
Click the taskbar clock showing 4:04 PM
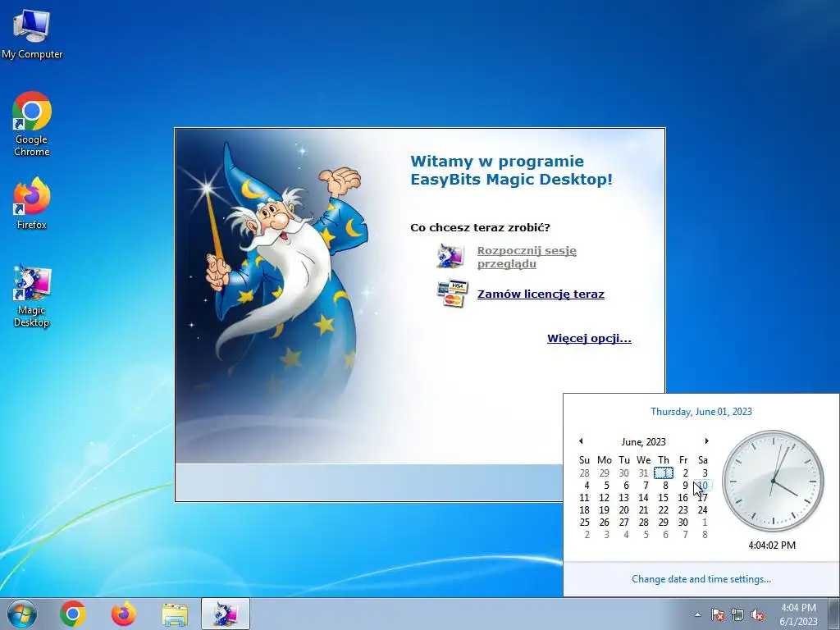798,614
